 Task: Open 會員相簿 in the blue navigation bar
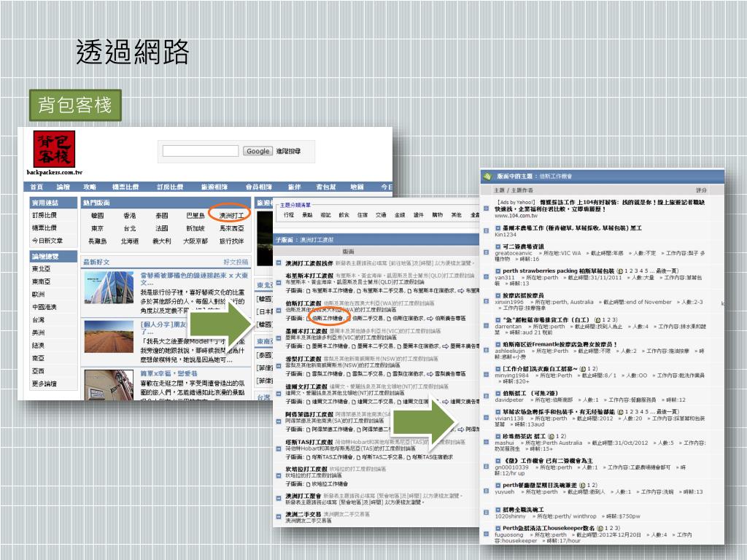click(x=259, y=187)
